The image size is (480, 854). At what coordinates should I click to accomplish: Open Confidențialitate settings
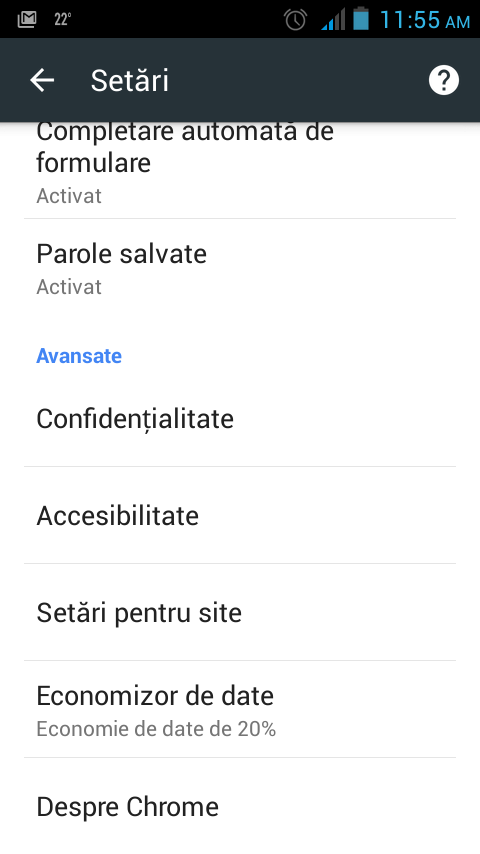[x=240, y=418]
